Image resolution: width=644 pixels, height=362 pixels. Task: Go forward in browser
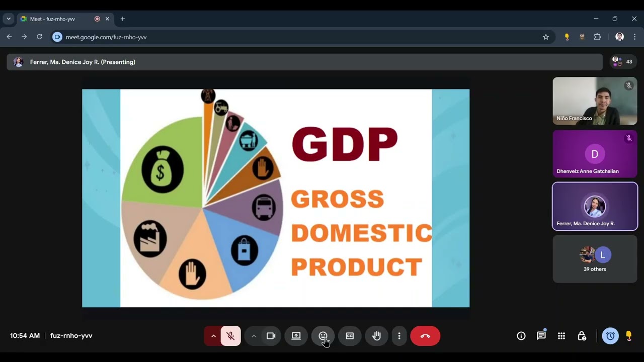[24, 37]
